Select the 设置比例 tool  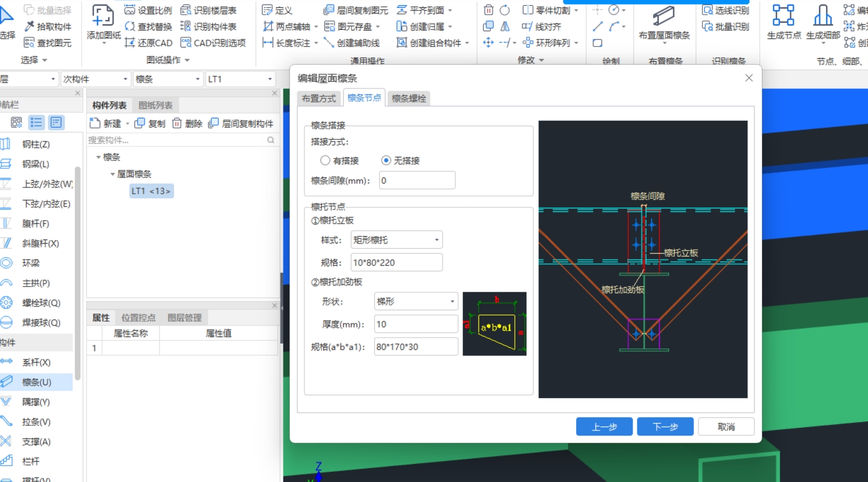coord(148,10)
